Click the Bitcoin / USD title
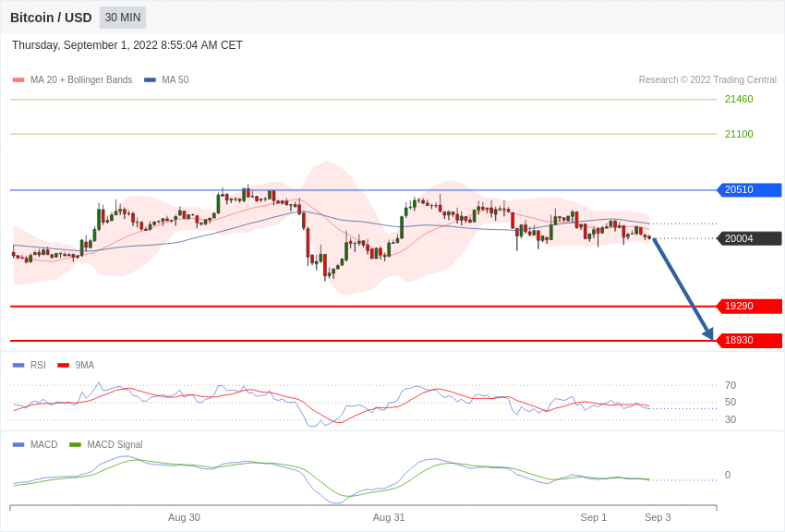The width and height of the screenshot is (785, 532). point(51,18)
